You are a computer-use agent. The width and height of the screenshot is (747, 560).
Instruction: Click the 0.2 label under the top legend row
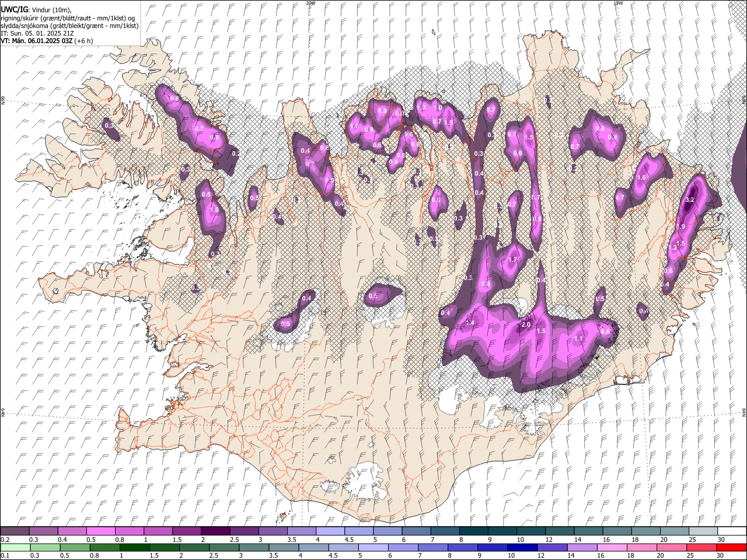(x=4, y=540)
